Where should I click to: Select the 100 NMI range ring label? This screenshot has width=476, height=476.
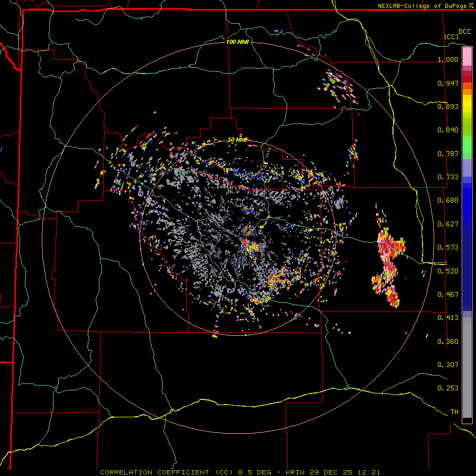(237, 42)
